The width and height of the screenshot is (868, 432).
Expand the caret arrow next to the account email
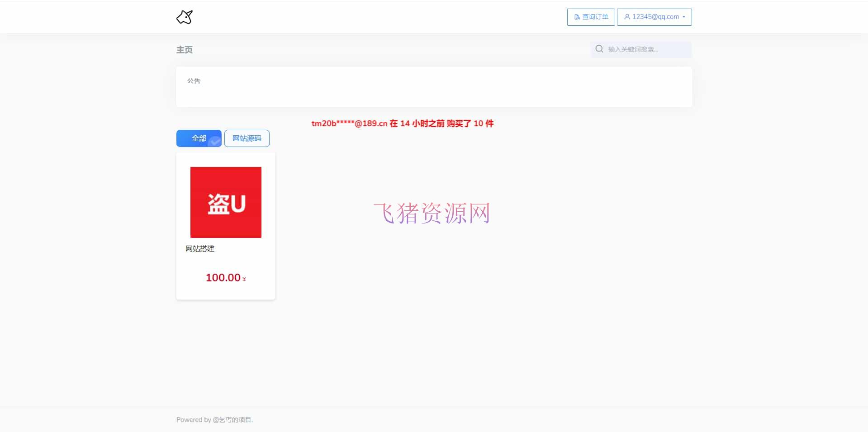[685, 17]
